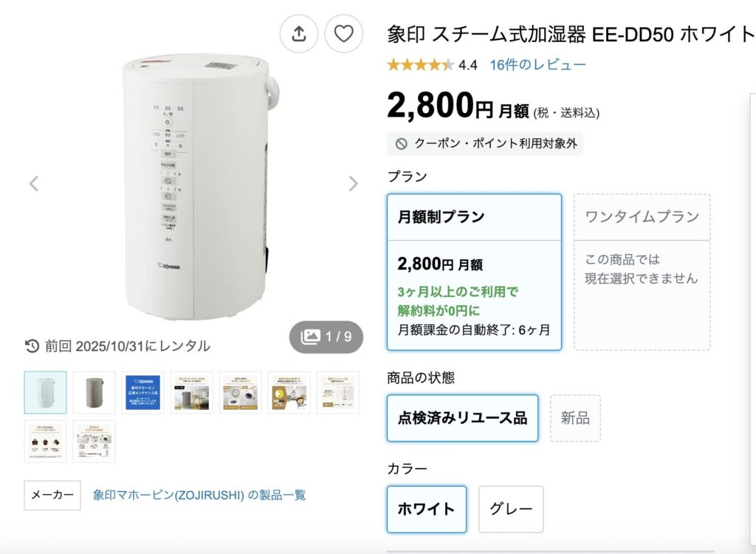Image resolution: width=756 pixels, height=554 pixels.
Task: Select the 月額制プラン plan option
Action: [474, 272]
